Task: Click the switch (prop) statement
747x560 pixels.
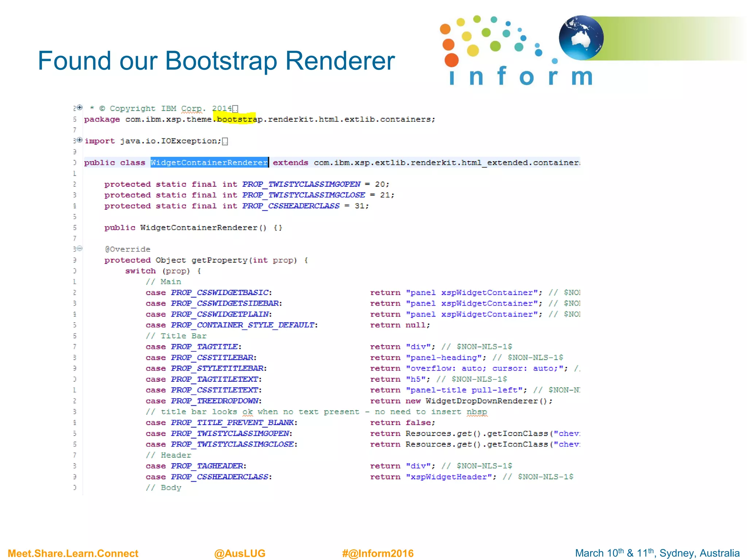Action: [163, 271]
